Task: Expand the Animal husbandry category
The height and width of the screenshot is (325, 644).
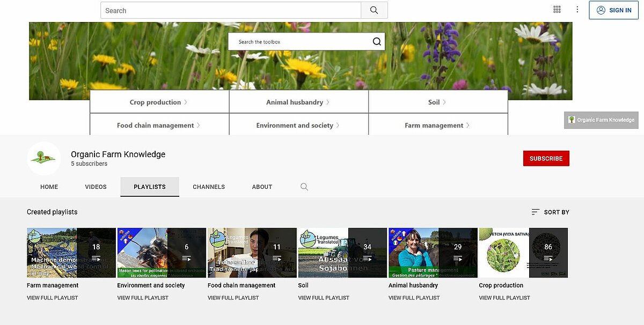Action: (298, 102)
